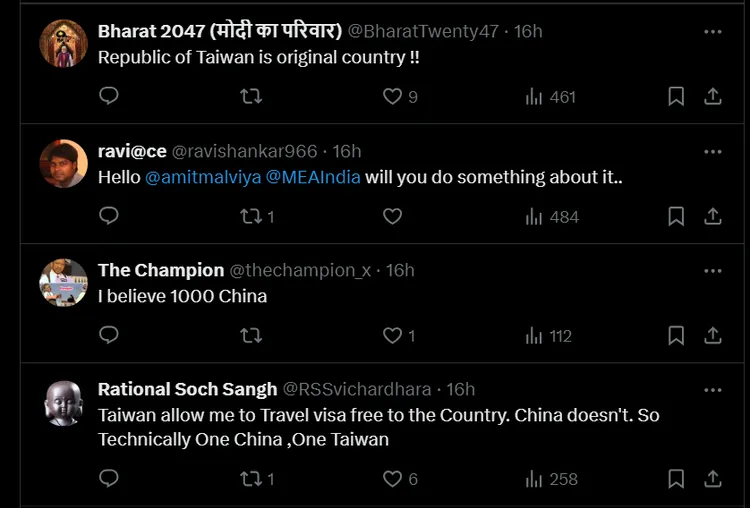750x508 pixels.
Task: Retweet Bharat 2047's Taiwan post
Action: 252,96
